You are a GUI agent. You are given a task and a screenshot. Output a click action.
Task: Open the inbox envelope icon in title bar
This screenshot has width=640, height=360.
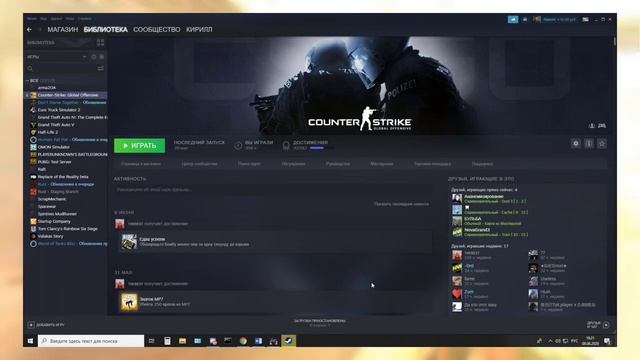pyautogui.click(x=525, y=19)
